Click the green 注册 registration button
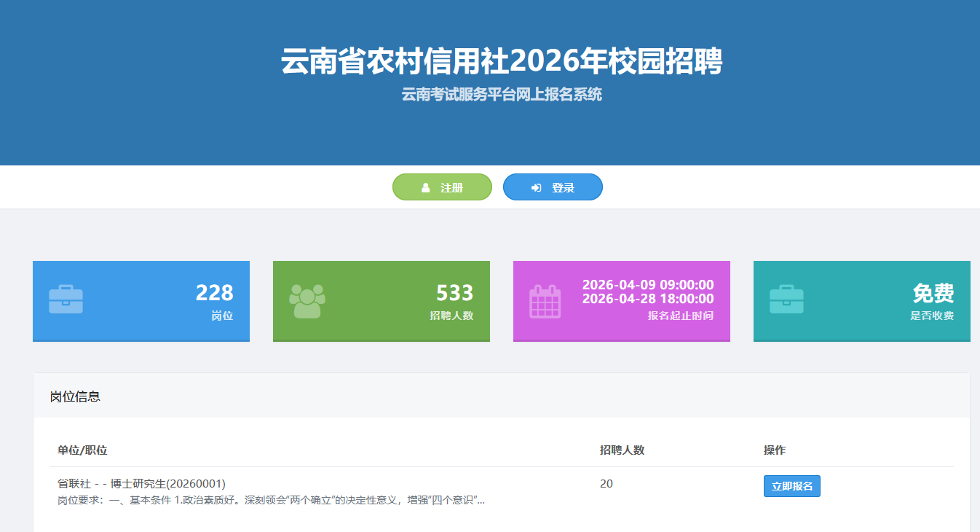This screenshot has width=980, height=532. 442,187
